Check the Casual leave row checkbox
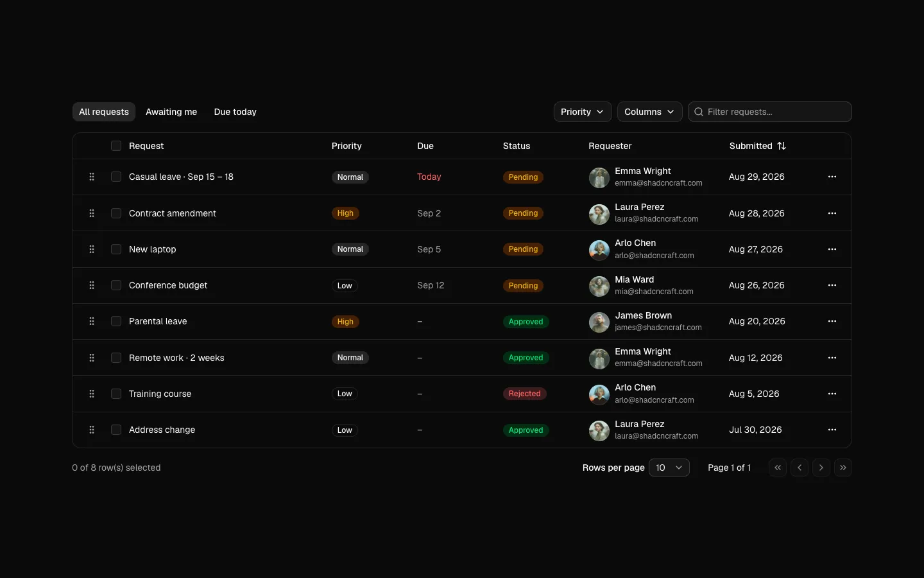The image size is (924, 578). [x=116, y=177]
